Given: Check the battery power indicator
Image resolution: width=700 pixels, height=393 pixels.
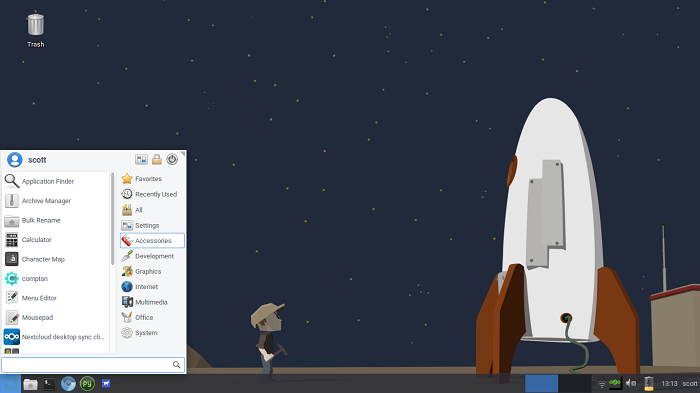Looking at the screenshot, I should [x=649, y=384].
